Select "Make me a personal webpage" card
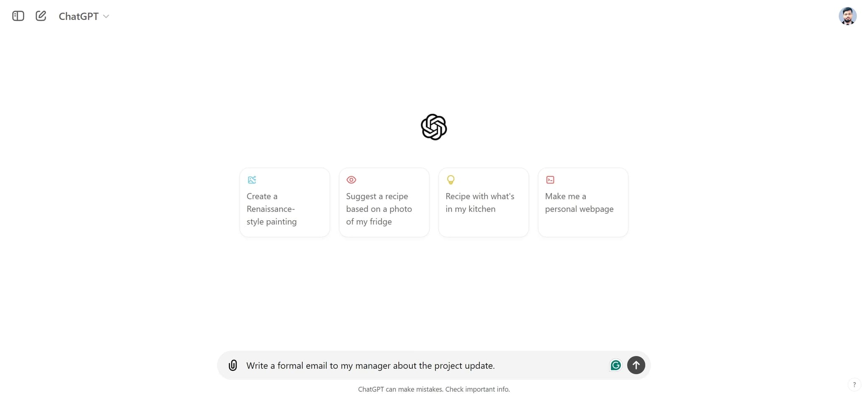 [x=583, y=203]
